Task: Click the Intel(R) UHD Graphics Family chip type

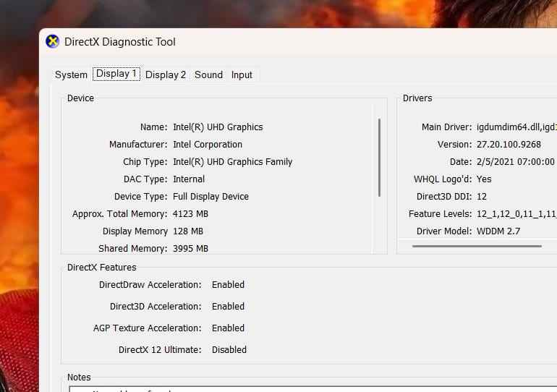Action: coord(232,161)
